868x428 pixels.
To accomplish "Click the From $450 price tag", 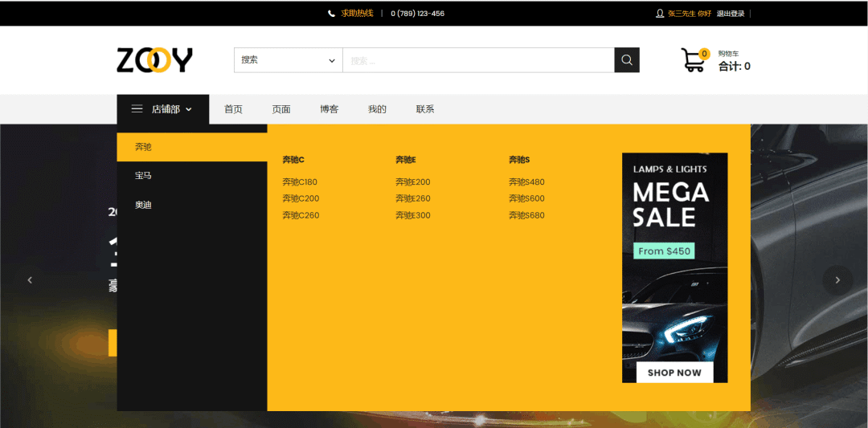I will [664, 251].
